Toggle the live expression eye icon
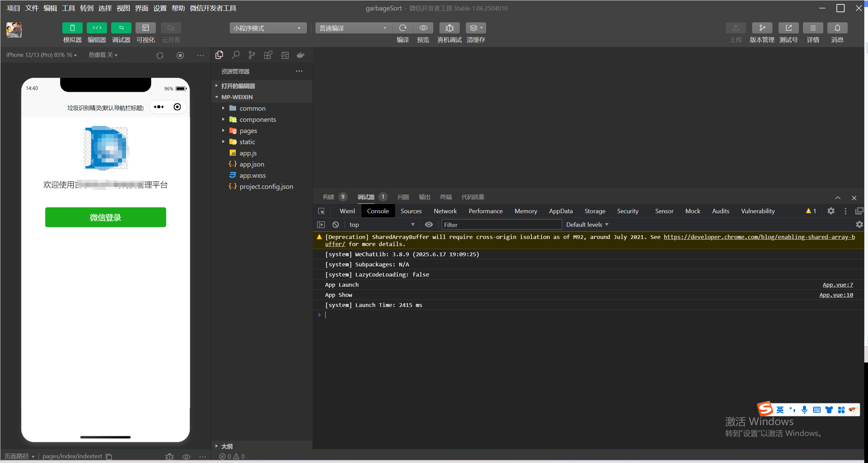868x463 pixels. (429, 225)
